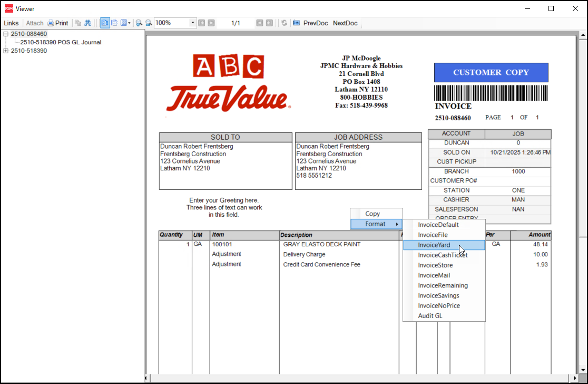Click the Print toolbar button
The width and height of the screenshot is (588, 384).
point(58,23)
